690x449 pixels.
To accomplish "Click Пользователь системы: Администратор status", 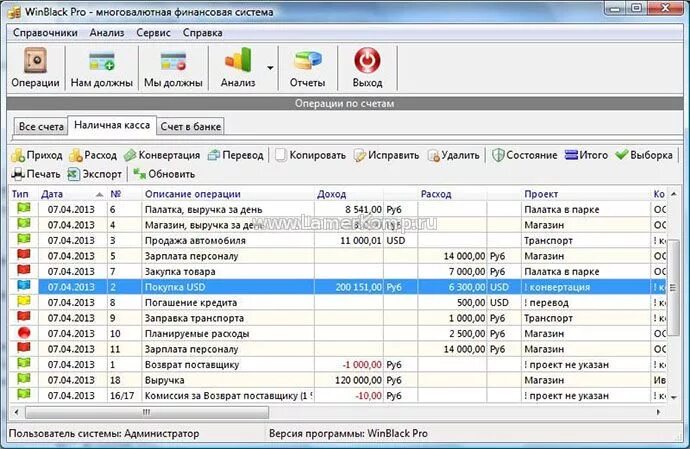I will pyautogui.click(x=104, y=434).
